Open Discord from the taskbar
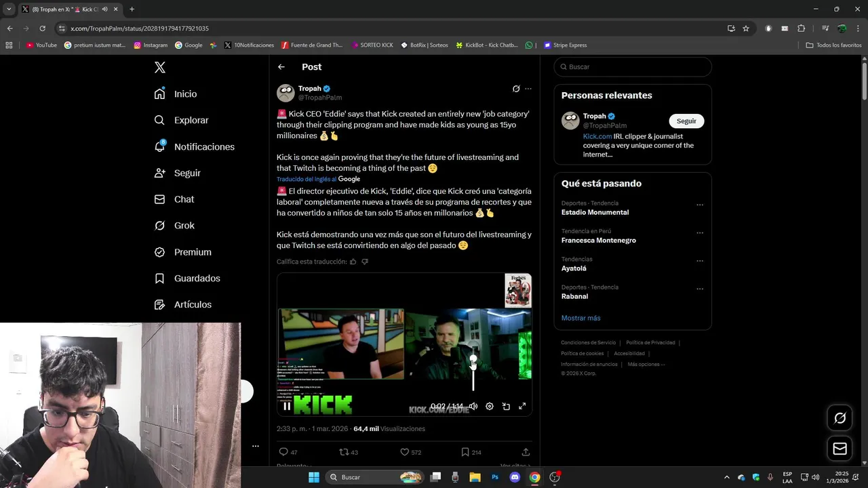The image size is (868, 488). click(x=515, y=477)
